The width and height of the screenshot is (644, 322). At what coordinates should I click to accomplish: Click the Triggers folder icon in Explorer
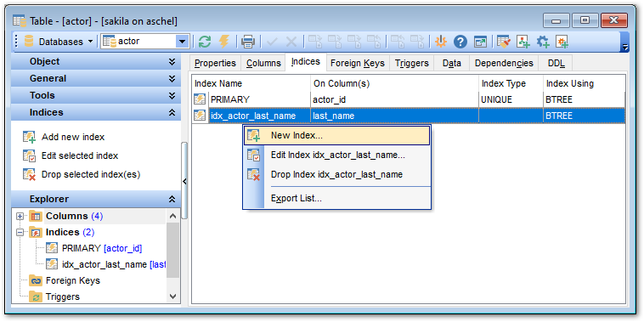[36, 297]
